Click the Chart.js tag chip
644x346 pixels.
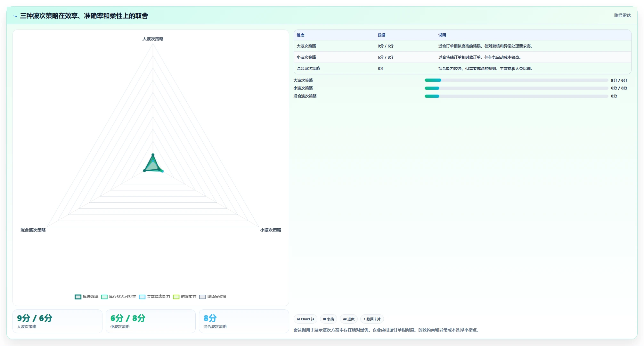tap(305, 319)
